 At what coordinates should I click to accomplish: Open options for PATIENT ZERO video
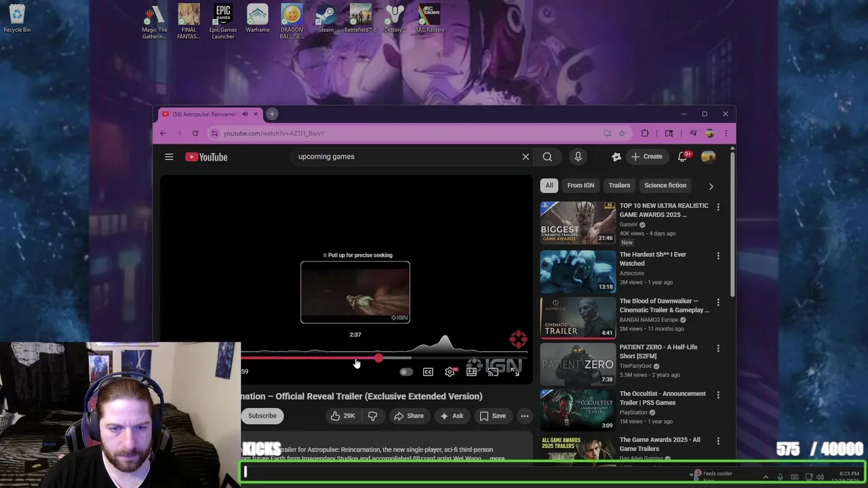[x=718, y=348]
